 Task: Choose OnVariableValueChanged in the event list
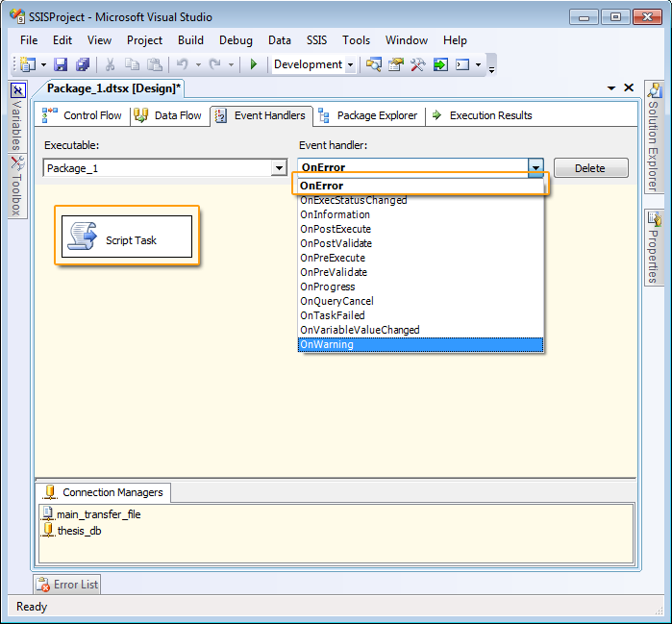[x=420, y=330]
